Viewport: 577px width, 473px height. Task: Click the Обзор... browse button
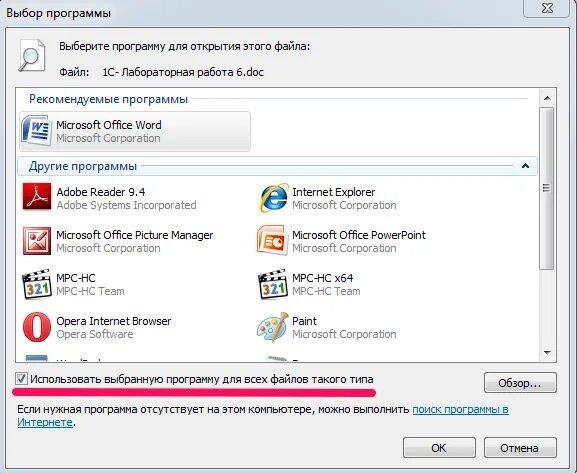tap(520, 383)
